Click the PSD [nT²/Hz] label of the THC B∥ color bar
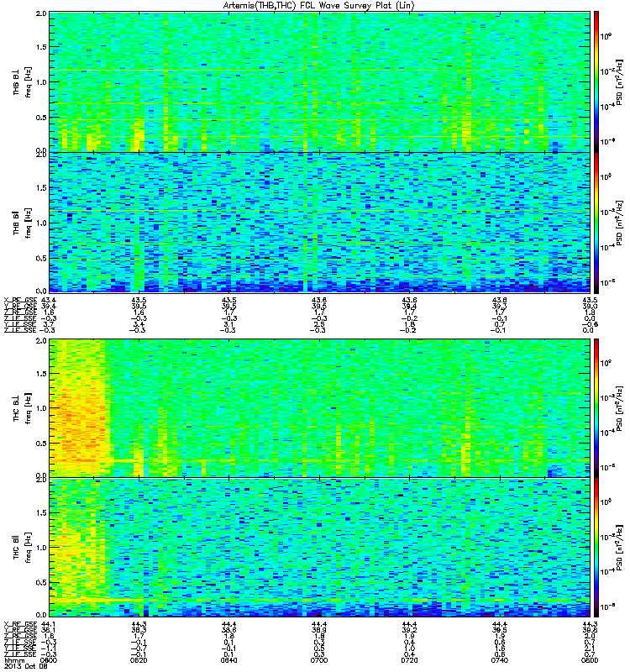 click(619, 548)
